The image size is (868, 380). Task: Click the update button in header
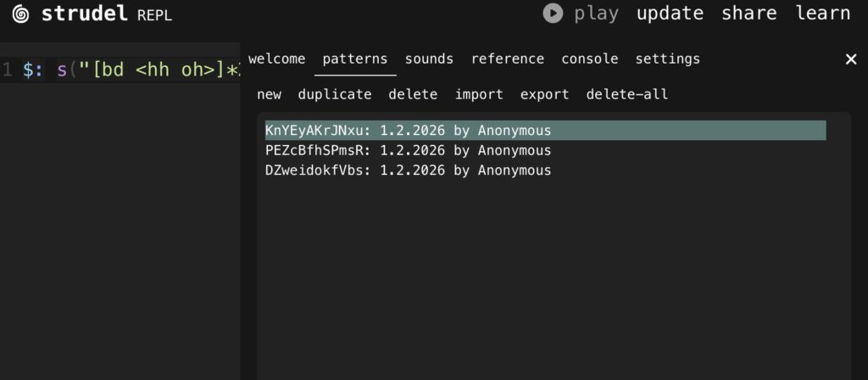(670, 14)
